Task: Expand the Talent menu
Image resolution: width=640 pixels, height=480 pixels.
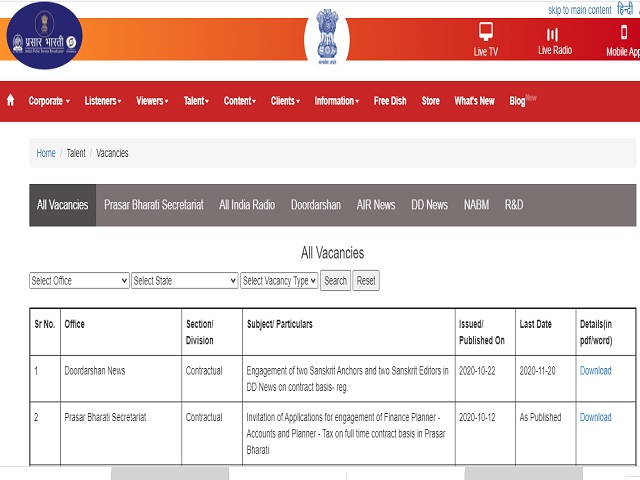Action: 196,101
